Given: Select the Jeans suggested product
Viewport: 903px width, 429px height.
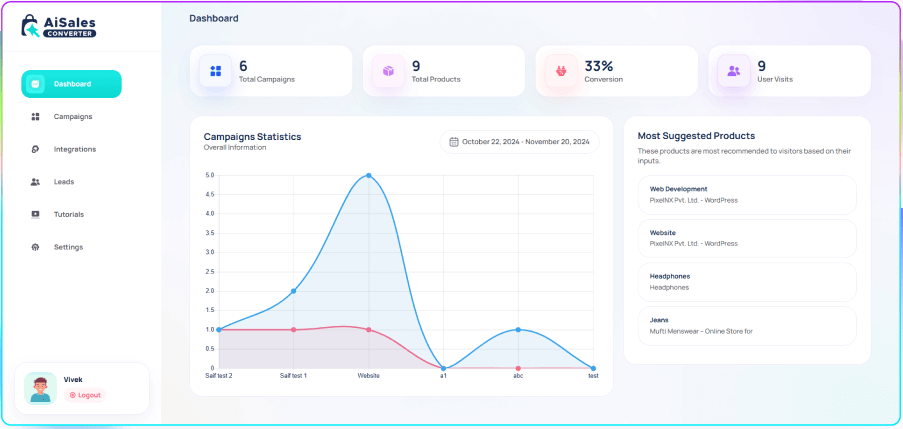Looking at the screenshot, I should [x=746, y=325].
